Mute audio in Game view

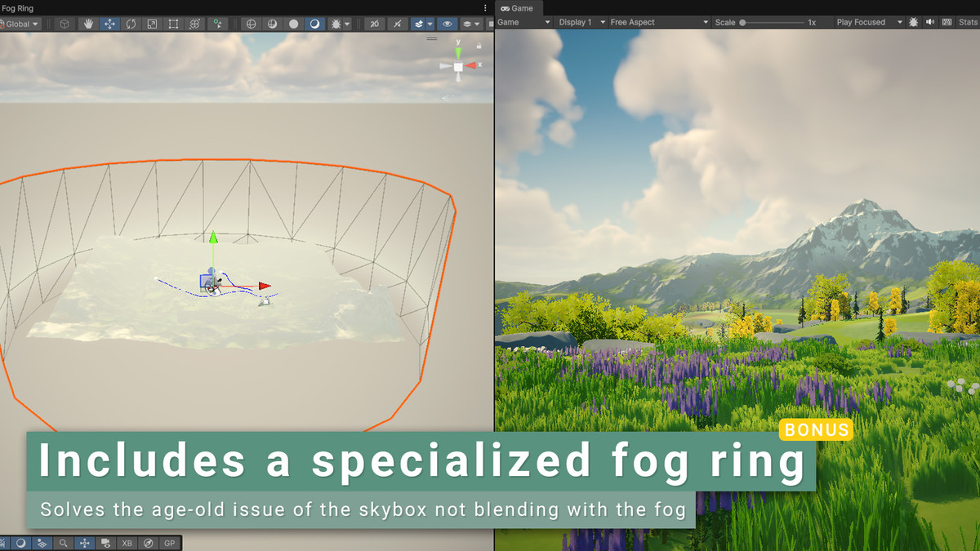point(930,22)
